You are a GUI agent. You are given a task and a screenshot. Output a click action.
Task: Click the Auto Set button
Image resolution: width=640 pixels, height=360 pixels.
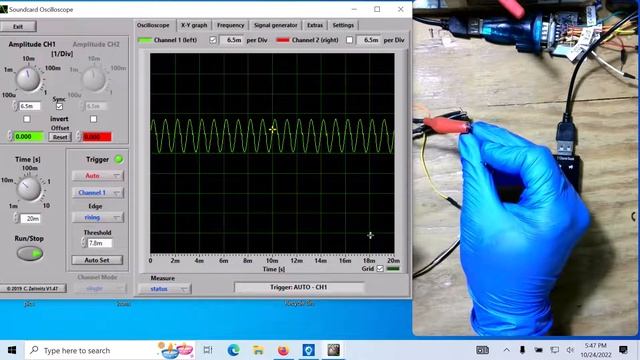tap(97, 260)
